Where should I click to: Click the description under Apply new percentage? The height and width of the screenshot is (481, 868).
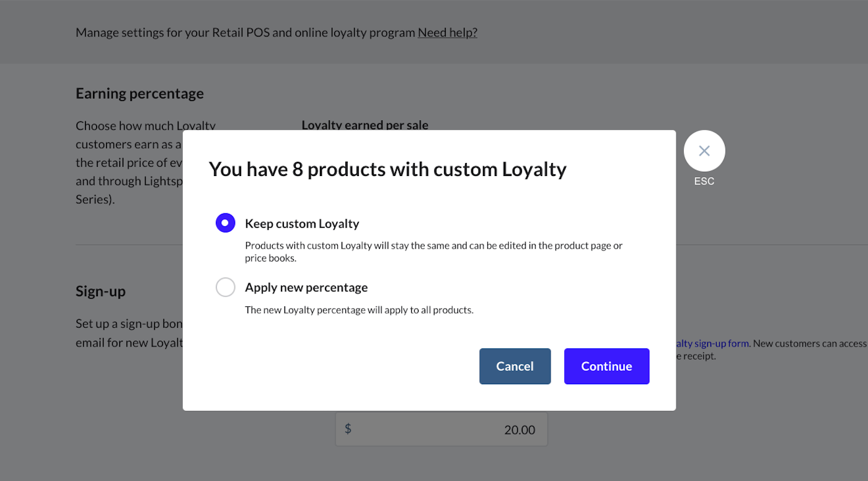tap(359, 310)
